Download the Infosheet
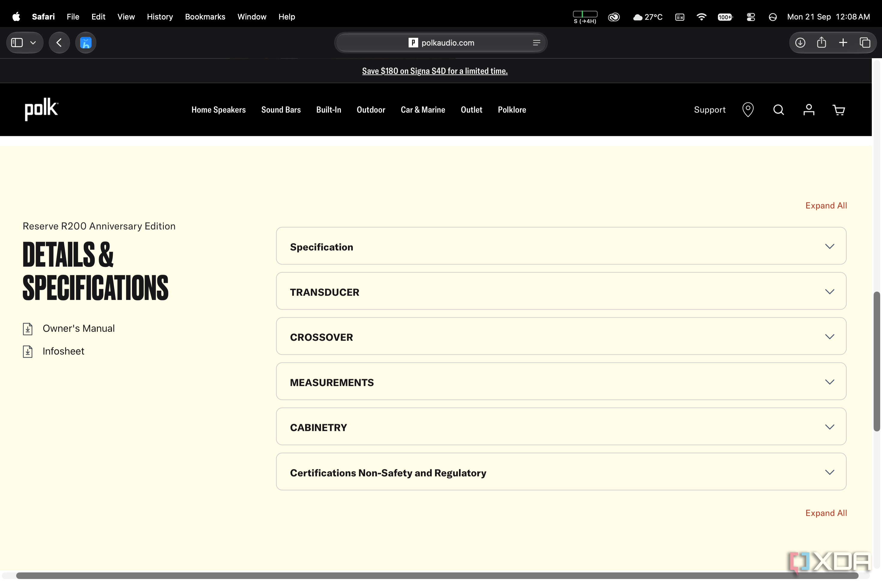Viewport: 882px width, 588px height. click(x=63, y=351)
